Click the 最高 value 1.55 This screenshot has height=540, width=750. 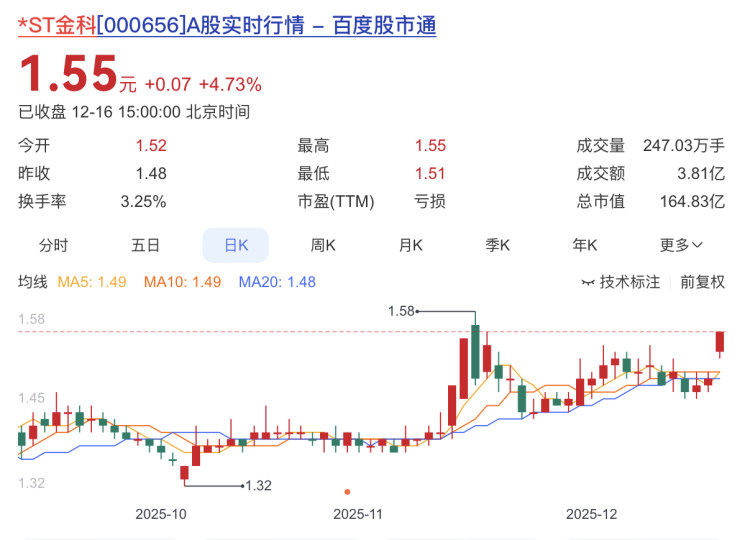430,145
